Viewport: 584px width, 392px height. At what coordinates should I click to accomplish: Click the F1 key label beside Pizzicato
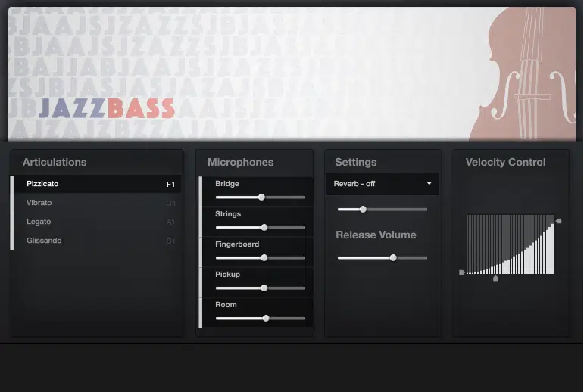click(171, 184)
